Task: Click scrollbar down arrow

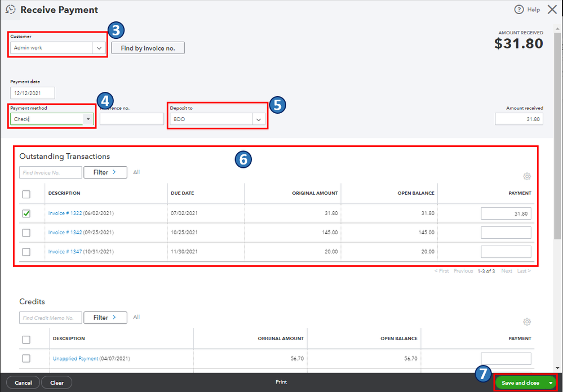Action: pos(557,368)
